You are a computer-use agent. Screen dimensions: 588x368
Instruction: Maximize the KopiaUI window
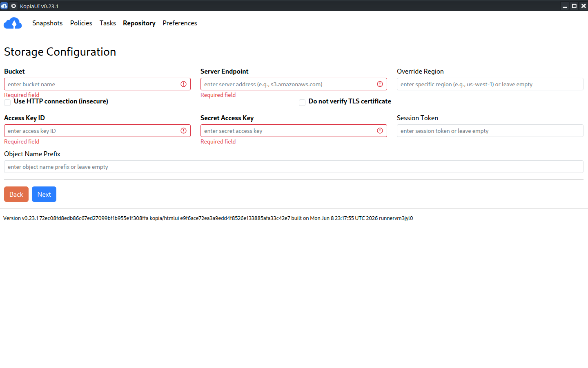[x=574, y=6]
